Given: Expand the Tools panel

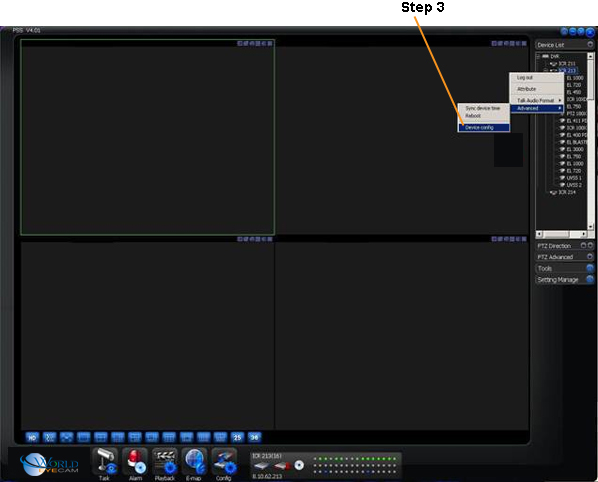Looking at the screenshot, I should [564, 268].
